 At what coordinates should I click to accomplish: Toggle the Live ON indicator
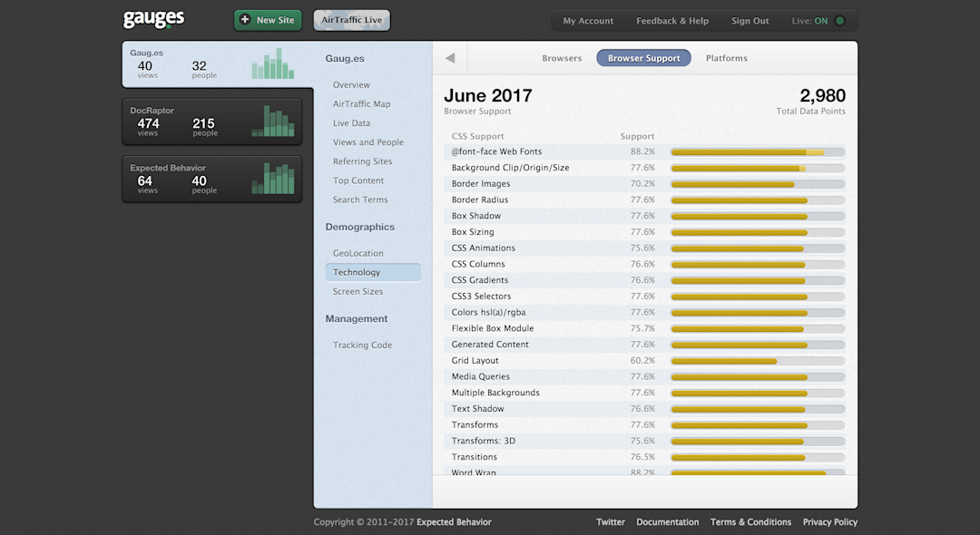point(839,21)
